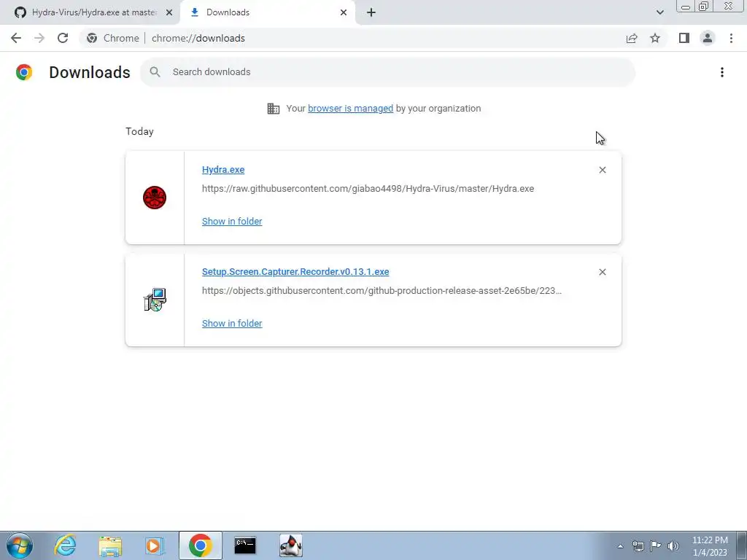Open the Java application in taskbar
Screen dimensions: 747x560
click(290, 545)
